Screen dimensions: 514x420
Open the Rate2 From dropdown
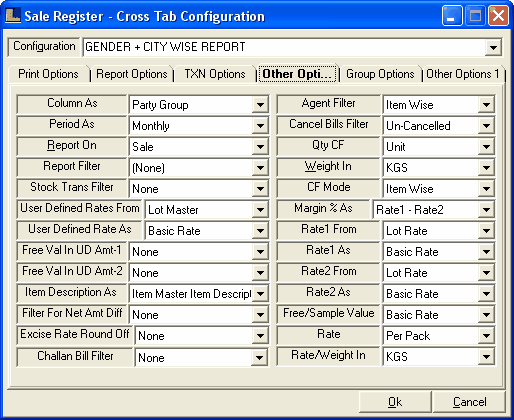pyautogui.click(x=486, y=273)
